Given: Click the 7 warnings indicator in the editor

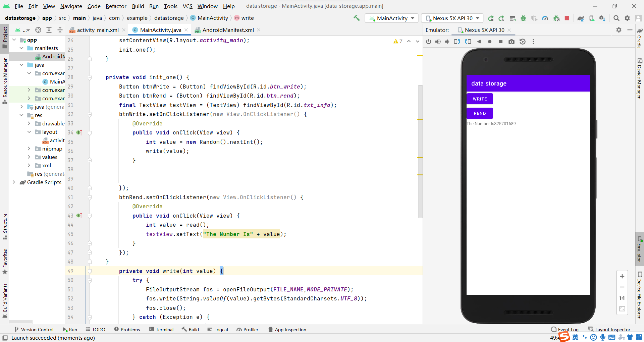Looking at the screenshot, I should [x=398, y=41].
